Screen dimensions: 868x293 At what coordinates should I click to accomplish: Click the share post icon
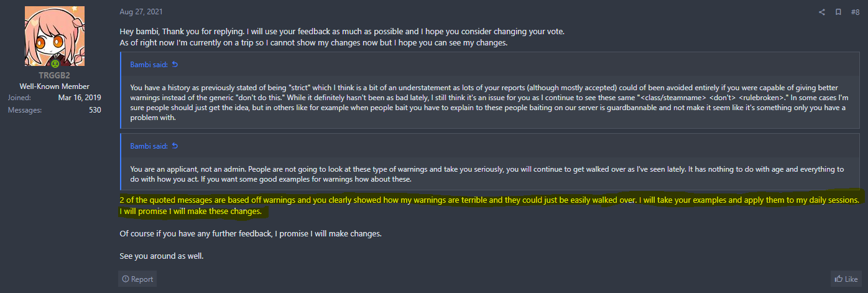821,12
